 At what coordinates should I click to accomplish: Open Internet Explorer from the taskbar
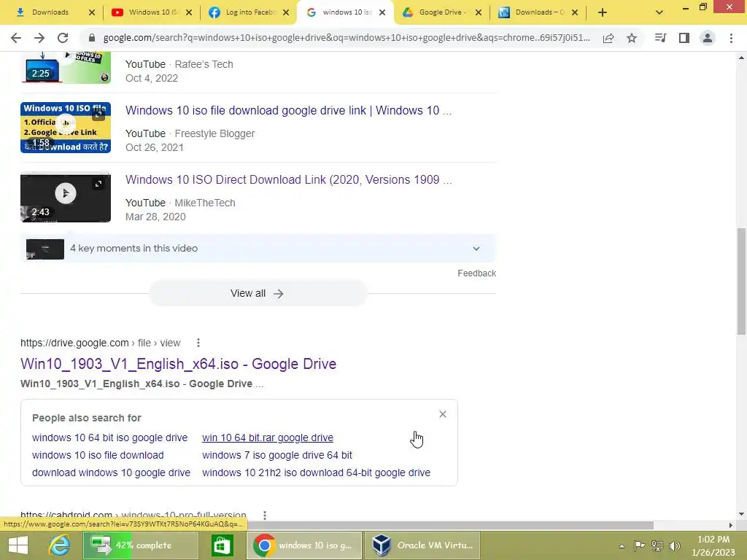(60, 545)
